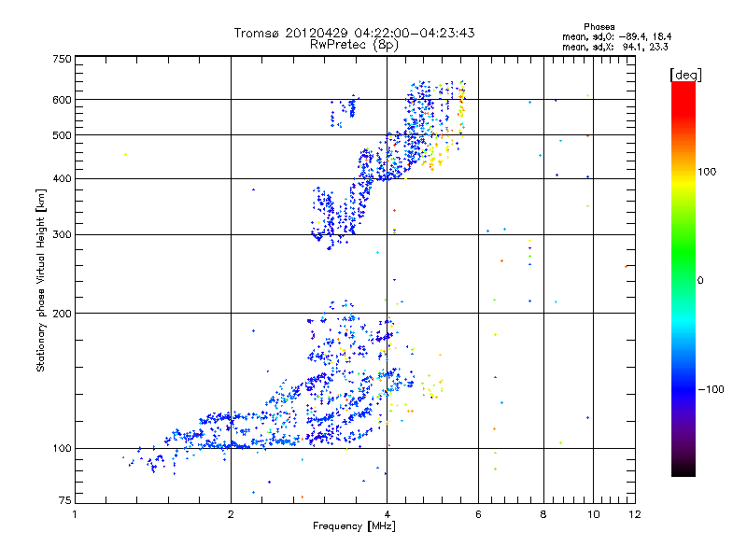Viewport: 747px width, 560px height.
Task: Click the colorbar tick label '100'
Action: [707, 172]
